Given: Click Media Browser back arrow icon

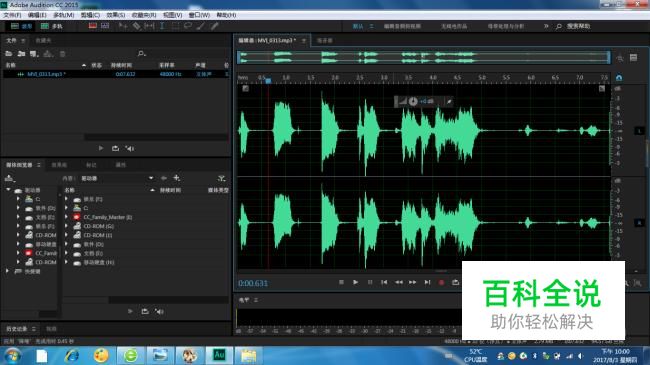Looking at the screenshot, I should click(164, 178).
